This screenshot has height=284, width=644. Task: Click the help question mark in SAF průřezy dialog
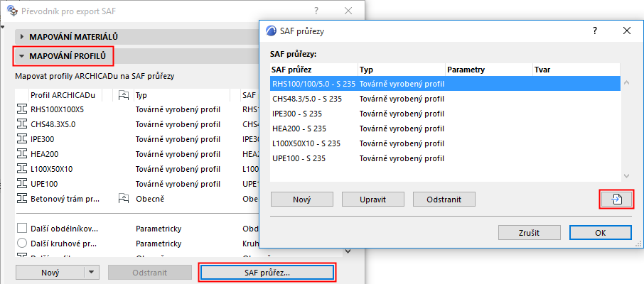coord(594,31)
